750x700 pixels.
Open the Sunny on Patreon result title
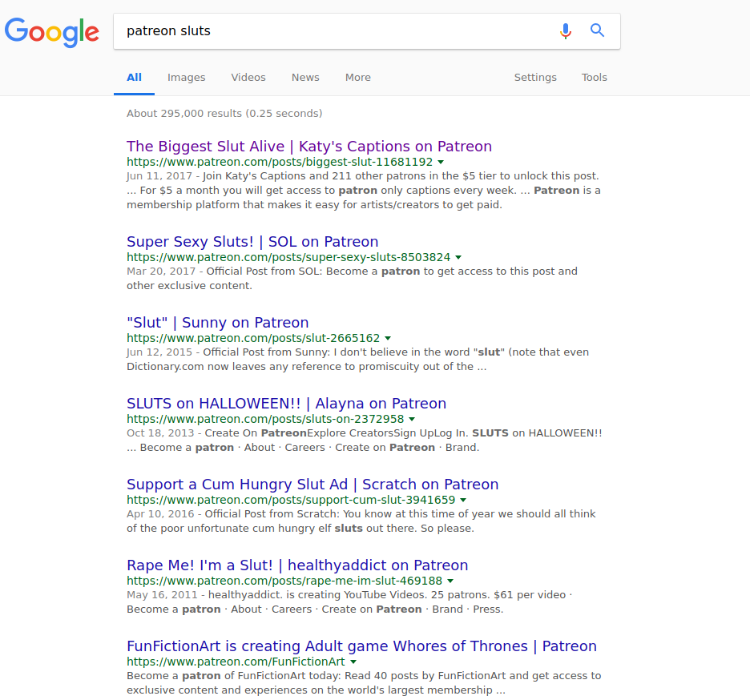click(217, 323)
